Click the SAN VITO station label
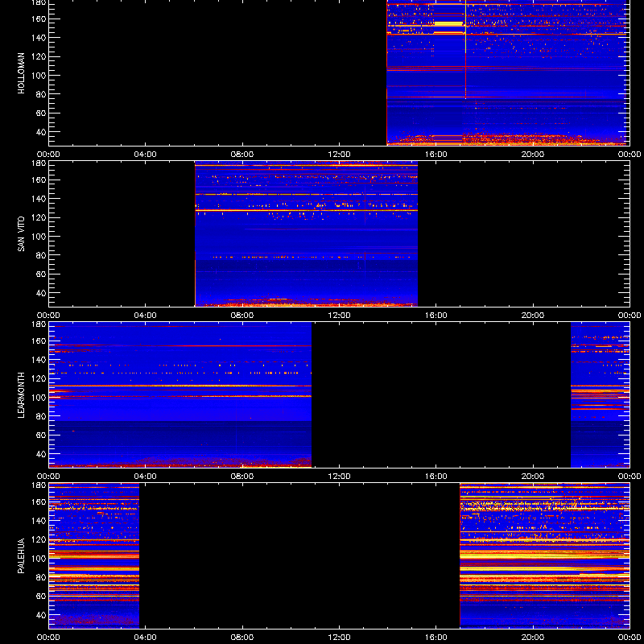644x644 pixels. 21,234
